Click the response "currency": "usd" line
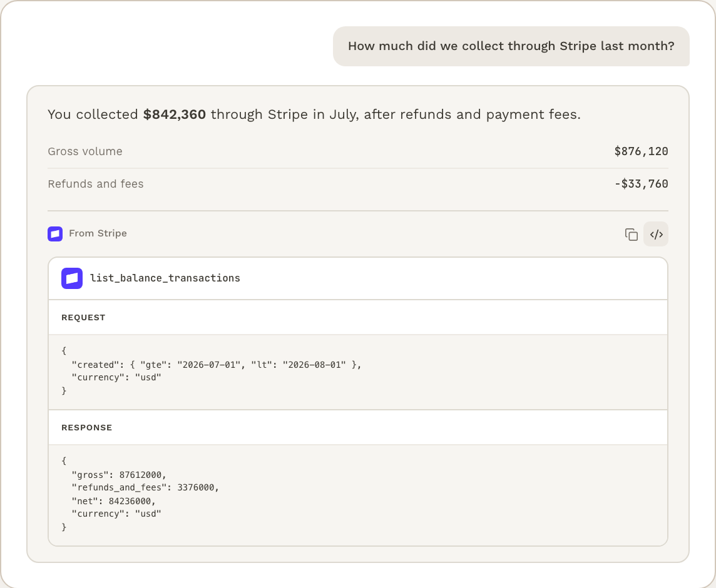 [x=116, y=514]
